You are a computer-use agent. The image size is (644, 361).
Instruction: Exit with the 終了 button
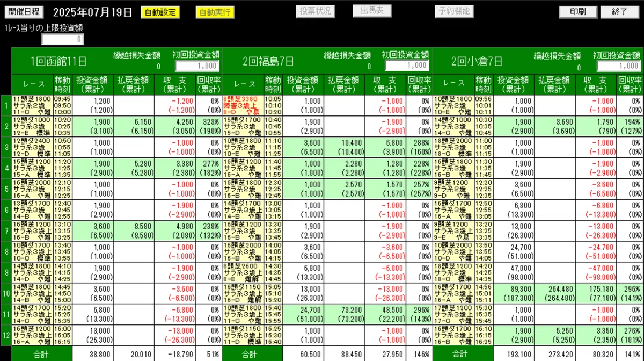tap(619, 12)
